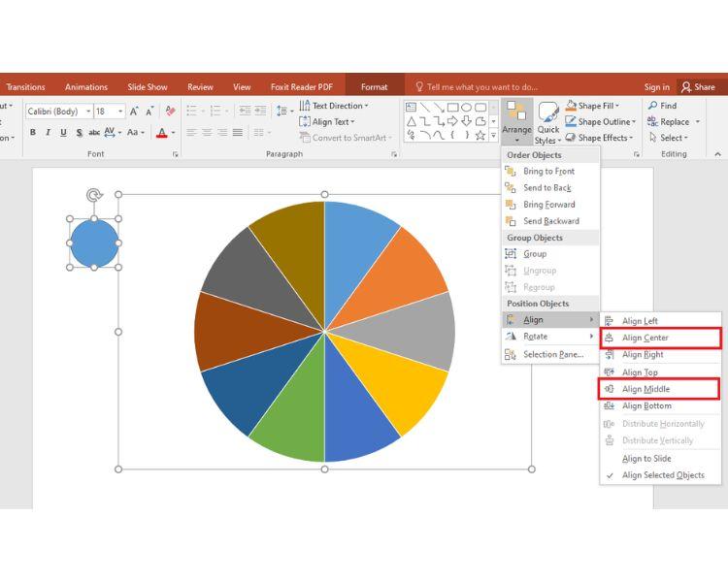The height and width of the screenshot is (582, 728).
Task: Open Select dropdown in Editing
Action: click(668, 138)
